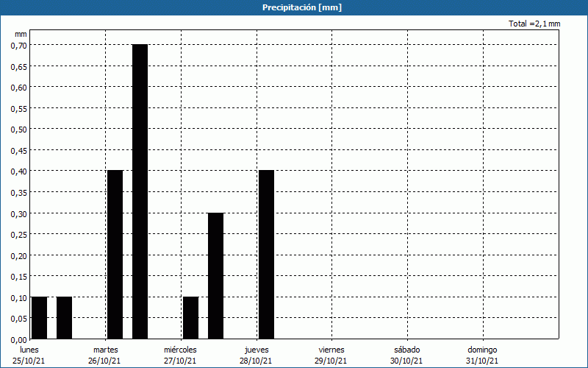Select the jueves day label
Screen dimensions: 588x368
[257, 350]
